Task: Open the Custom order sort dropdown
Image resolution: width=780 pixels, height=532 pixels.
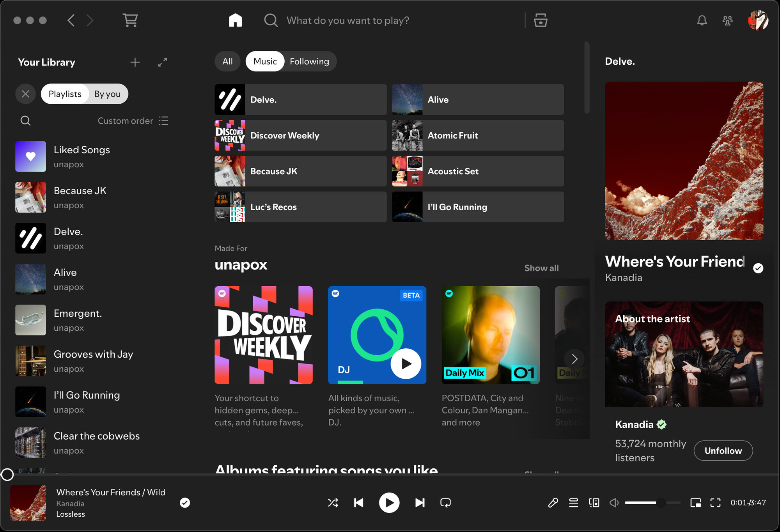Action: (x=133, y=121)
